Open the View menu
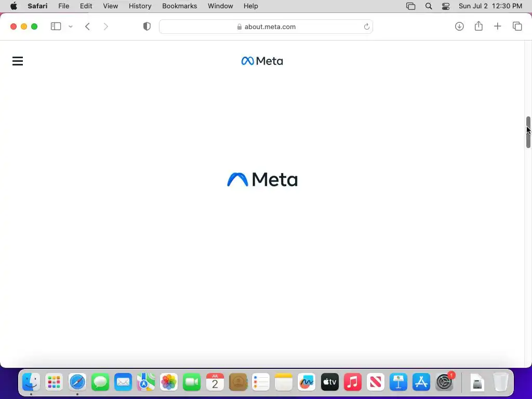 (x=110, y=6)
